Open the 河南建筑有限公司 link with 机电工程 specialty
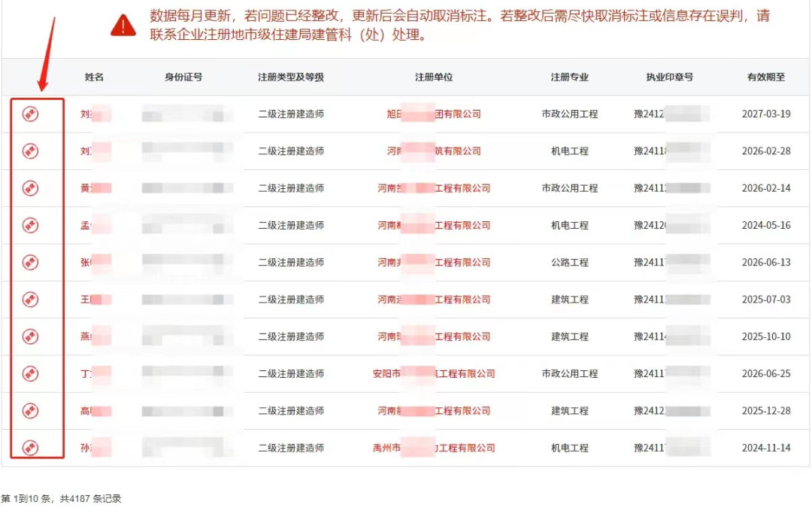Screen dimensions: 812x508 pos(433,151)
